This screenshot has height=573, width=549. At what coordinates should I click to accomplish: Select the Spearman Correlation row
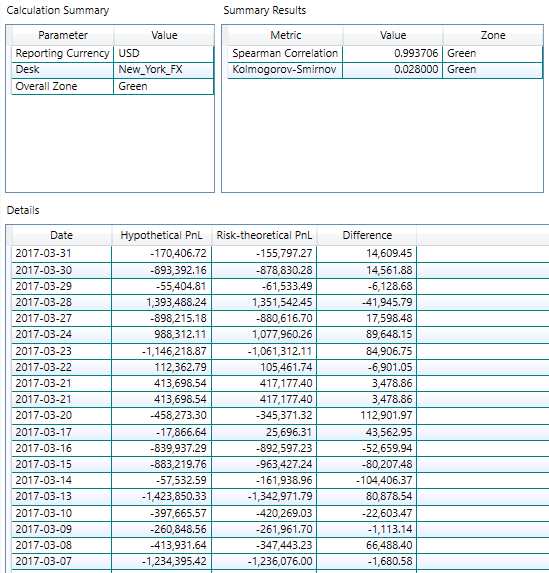pyautogui.click(x=385, y=54)
